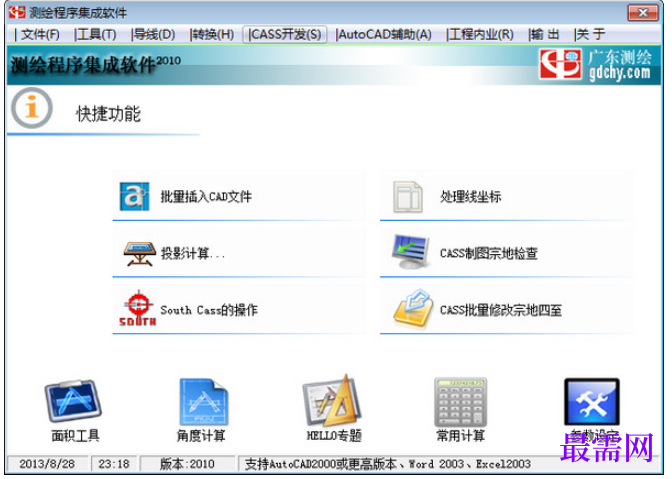Click the CASS批量修改宗地四至 folder icon
The image size is (672, 479).
tap(413, 309)
